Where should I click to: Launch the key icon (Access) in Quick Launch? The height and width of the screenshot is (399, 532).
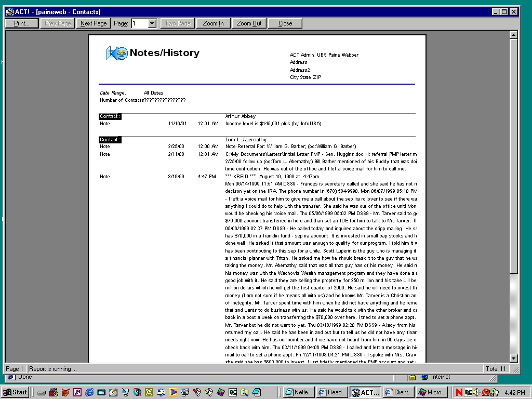[x=77, y=393]
